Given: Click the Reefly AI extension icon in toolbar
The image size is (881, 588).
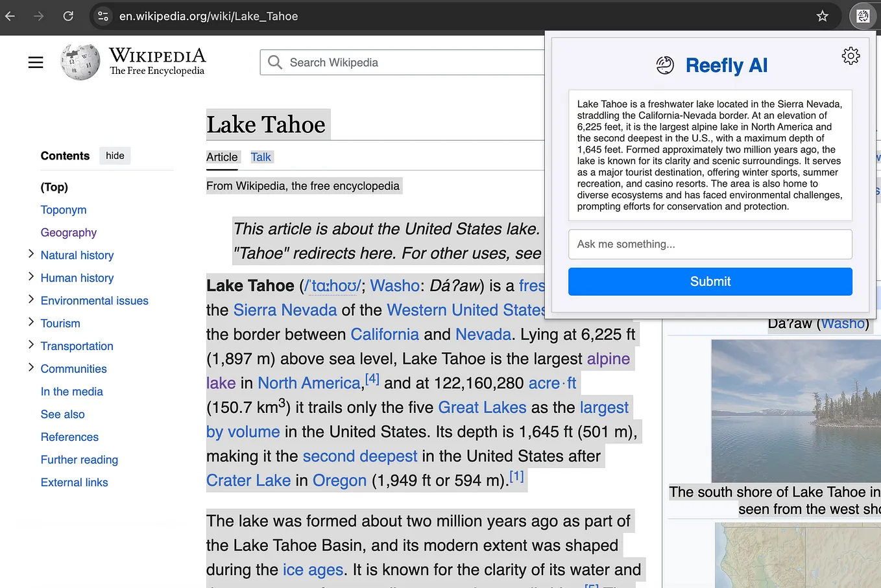Looking at the screenshot, I should point(863,16).
